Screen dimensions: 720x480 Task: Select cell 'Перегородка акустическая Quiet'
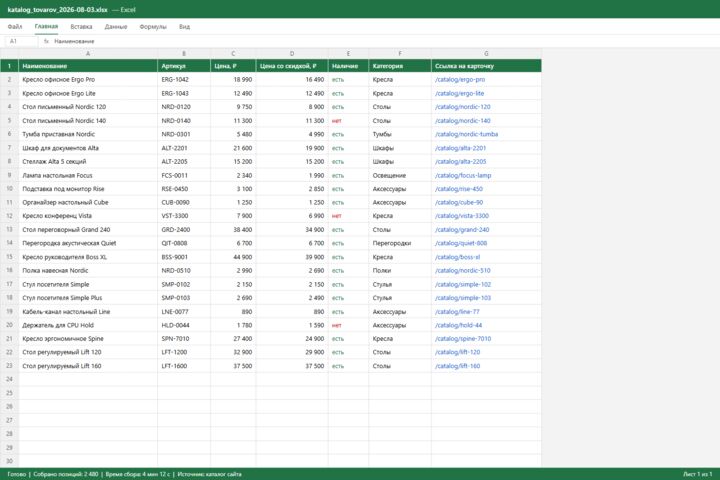click(88, 243)
